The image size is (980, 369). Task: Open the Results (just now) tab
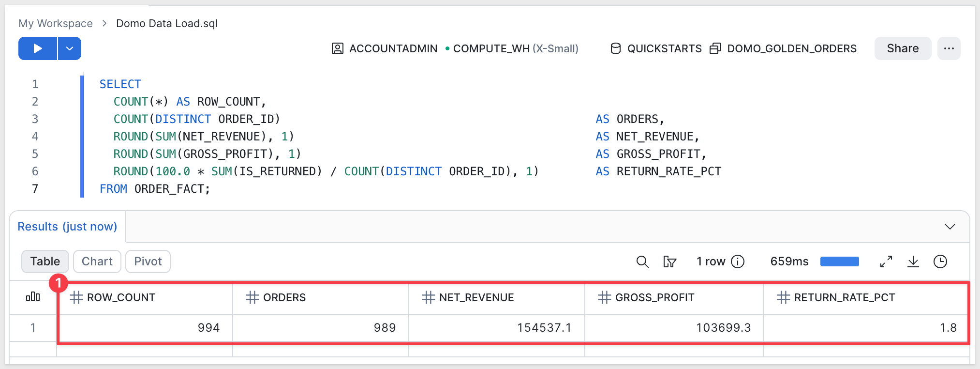(x=67, y=227)
